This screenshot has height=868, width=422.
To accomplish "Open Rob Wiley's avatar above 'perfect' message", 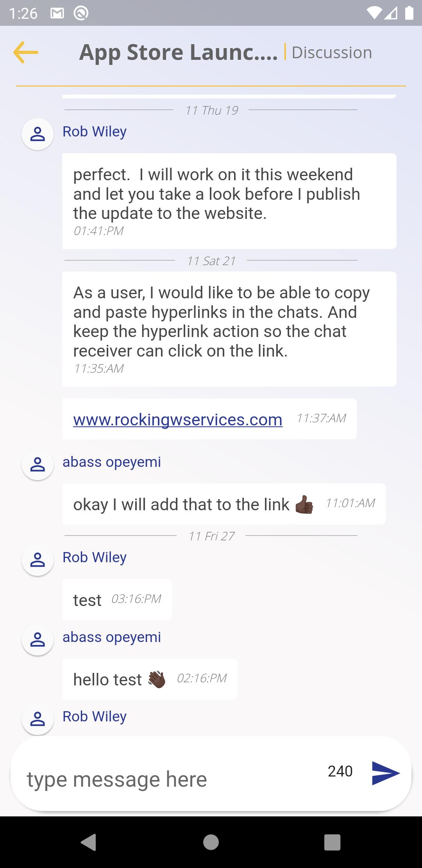I will (38, 134).
